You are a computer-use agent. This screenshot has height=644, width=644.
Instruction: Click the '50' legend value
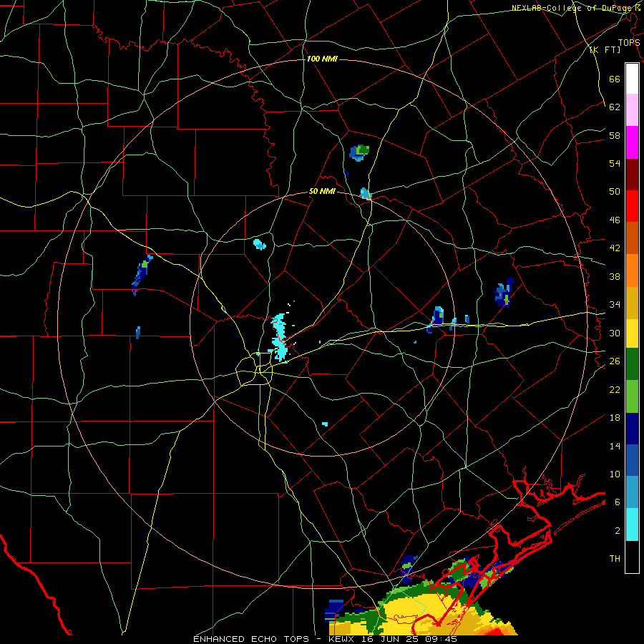615,191
